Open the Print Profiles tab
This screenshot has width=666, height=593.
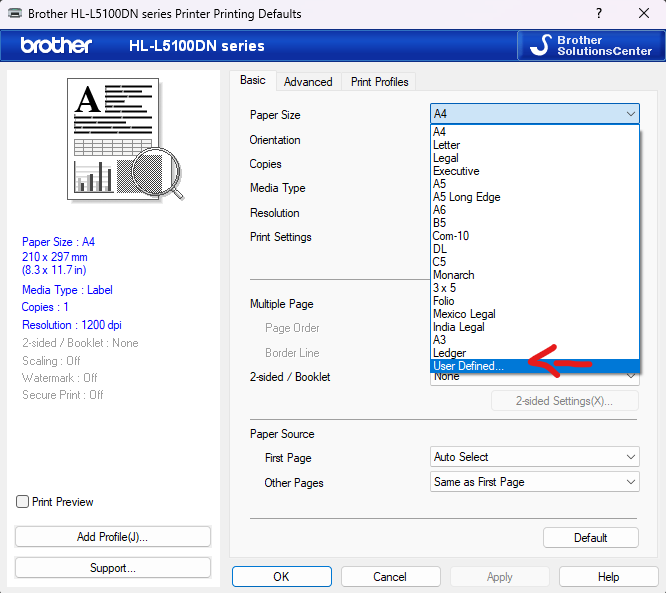[x=379, y=82]
